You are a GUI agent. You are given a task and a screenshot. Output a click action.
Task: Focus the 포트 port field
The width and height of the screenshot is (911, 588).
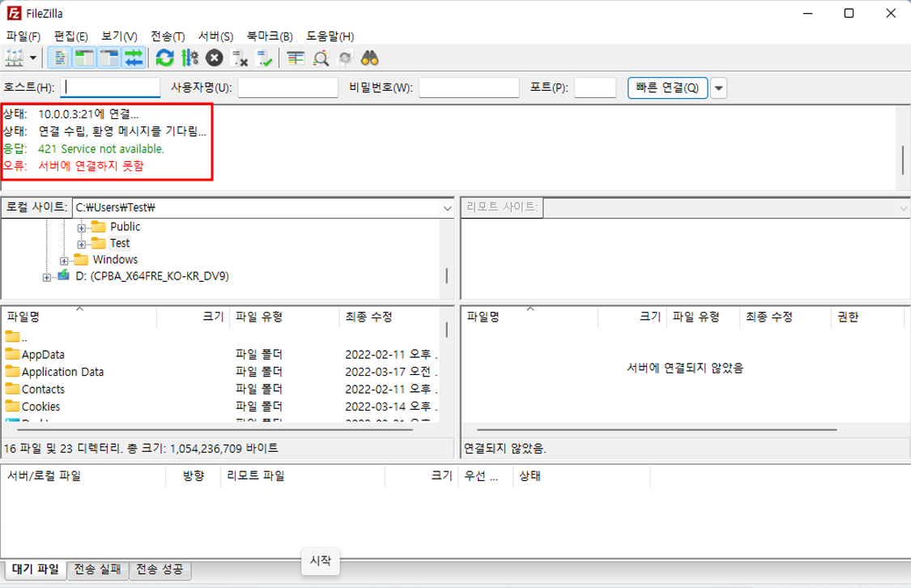(x=595, y=87)
